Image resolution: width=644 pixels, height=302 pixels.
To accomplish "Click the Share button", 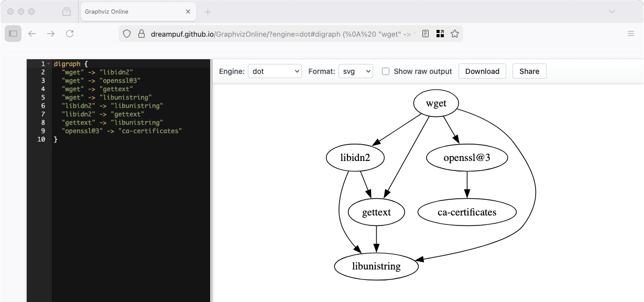I will 529,71.
